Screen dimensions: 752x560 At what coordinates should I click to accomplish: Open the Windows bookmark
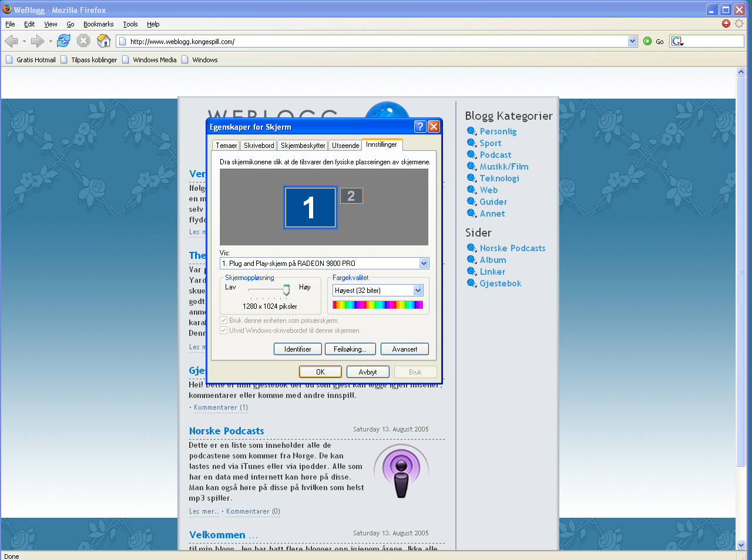200,59
